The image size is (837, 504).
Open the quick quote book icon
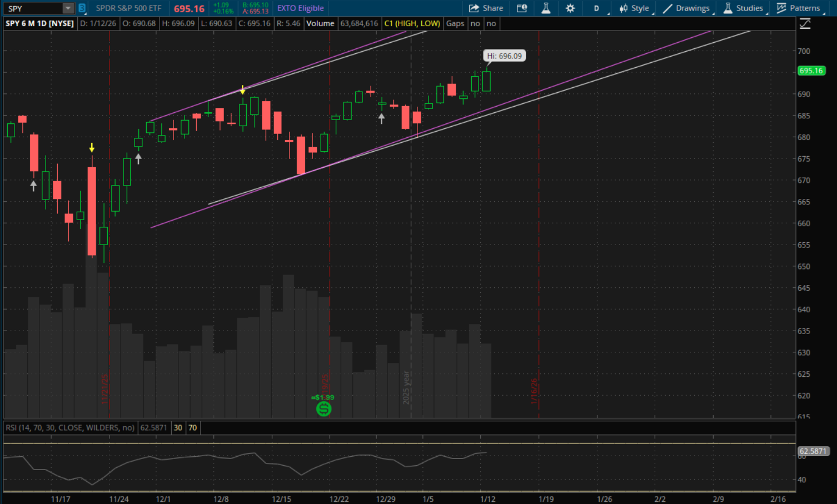pyautogui.click(x=521, y=8)
